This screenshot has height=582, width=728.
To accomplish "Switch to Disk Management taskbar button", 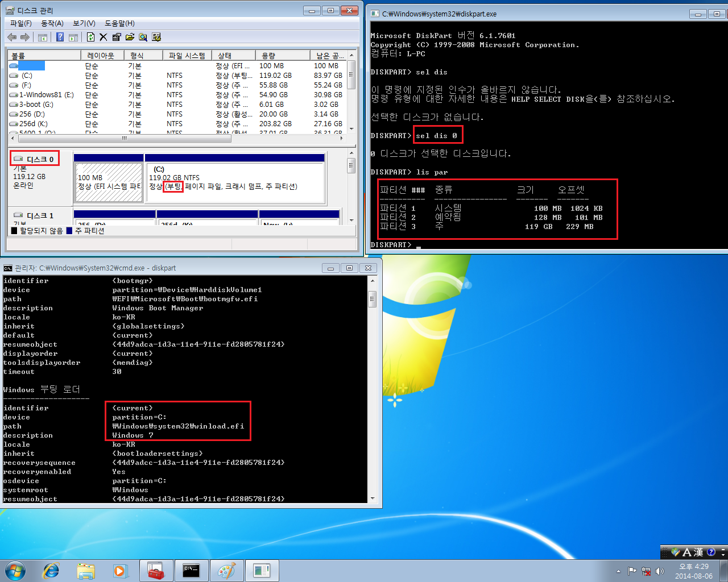I will coord(262,571).
